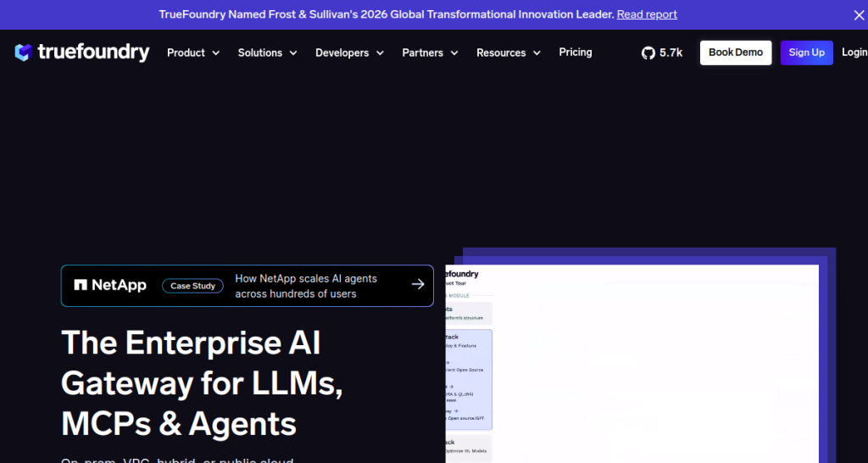This screenshot has height=463, width=868.
Task: Go to the Pricing page
Action: [576, 52]
